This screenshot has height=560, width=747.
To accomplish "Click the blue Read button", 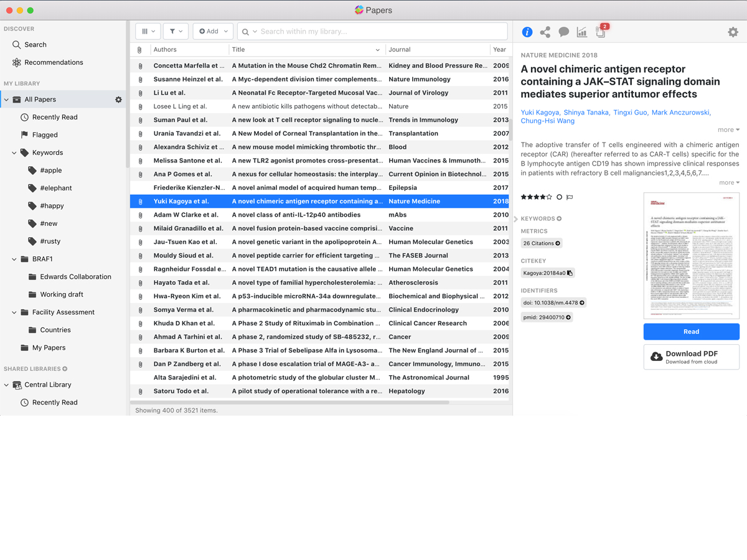I will [691, 332].
